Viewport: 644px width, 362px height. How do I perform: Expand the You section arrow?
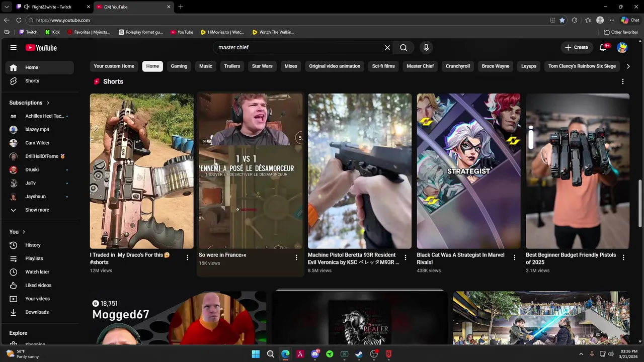point(24,232)
